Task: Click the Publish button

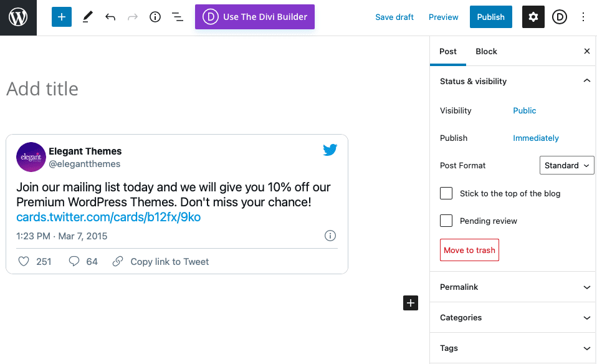Action: point(490,17)
